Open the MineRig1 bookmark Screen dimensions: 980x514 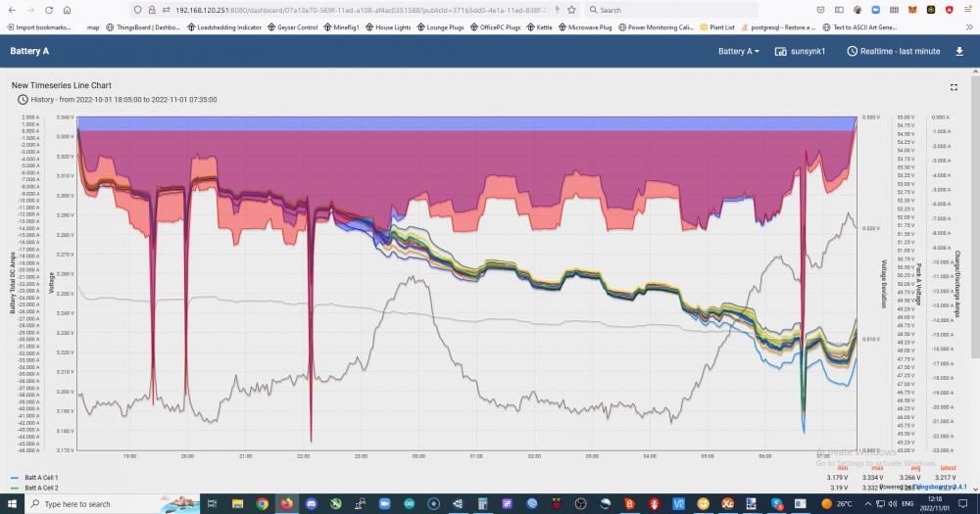(x=341, y=27)
